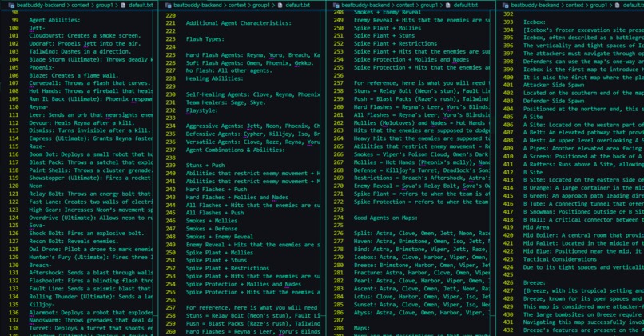Screen dimensions: 644x336
Task: Click the folder icon in the breadcrumb of the pane showing Good Agents on Maps
Action: tap(336, 6)
